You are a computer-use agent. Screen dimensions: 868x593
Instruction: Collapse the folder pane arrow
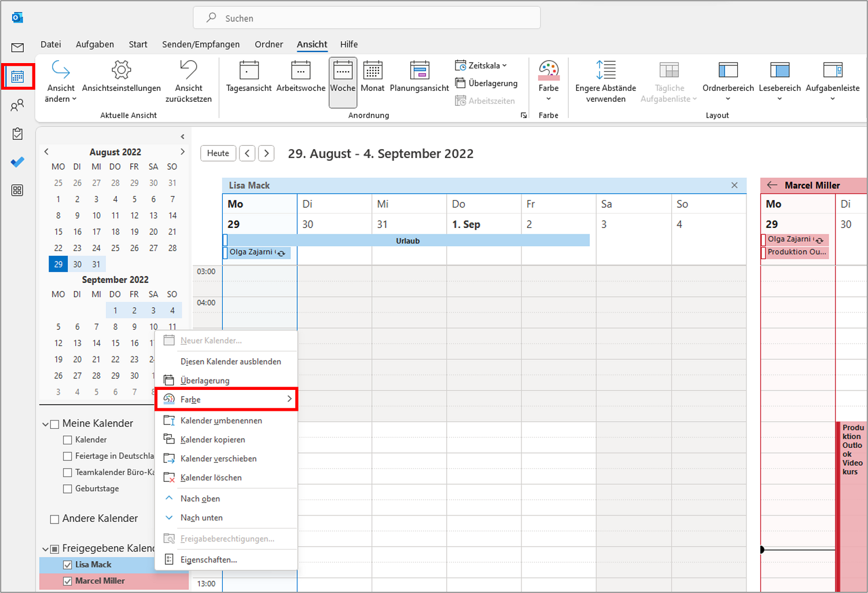pyautogui.click(x=182, y=137)
